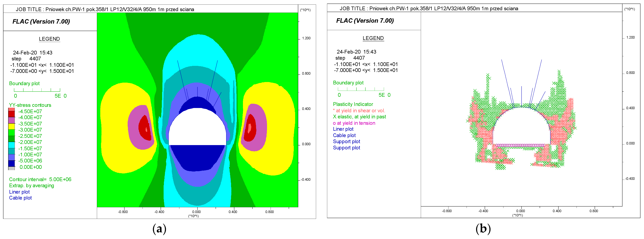
Task: Click the '0.800' x-axis tick label in plot (b)
Action: pyautogui.click(x=594, y=211)
